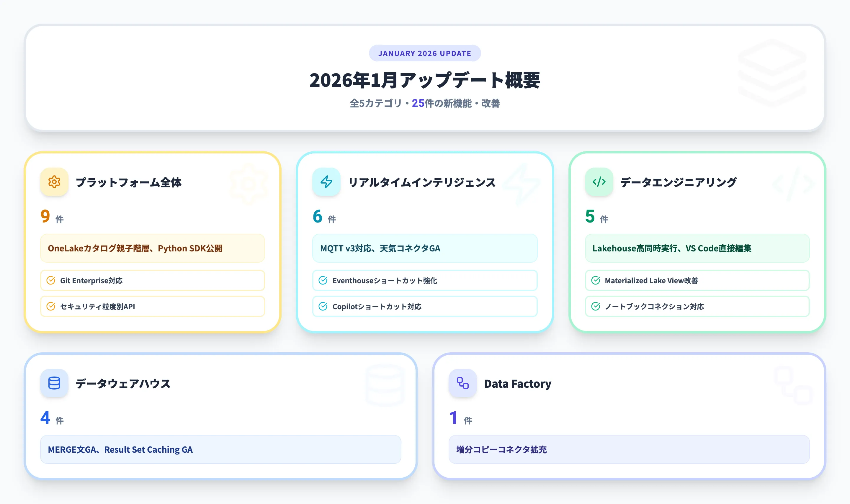The height and width of the screenshot is (504, 850).
Task: Click the check icon beside Materialized Lake View改善
Action: 596,281
